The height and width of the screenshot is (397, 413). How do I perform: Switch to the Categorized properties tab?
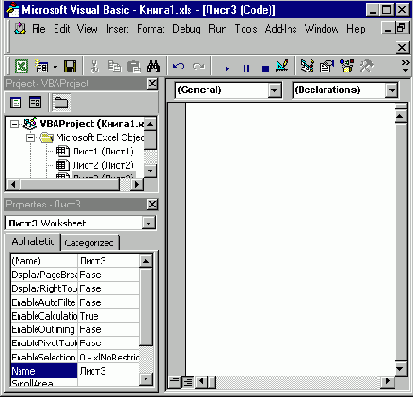pos(89,243)
